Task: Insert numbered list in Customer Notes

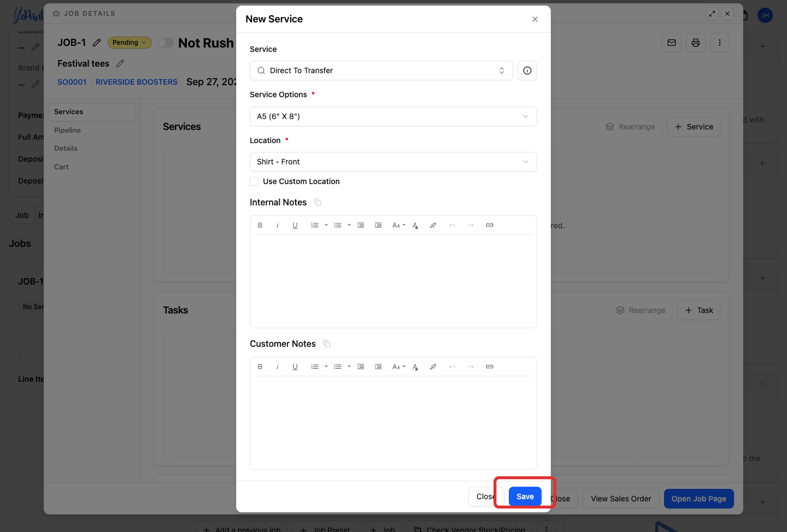Action: (315, 367)
